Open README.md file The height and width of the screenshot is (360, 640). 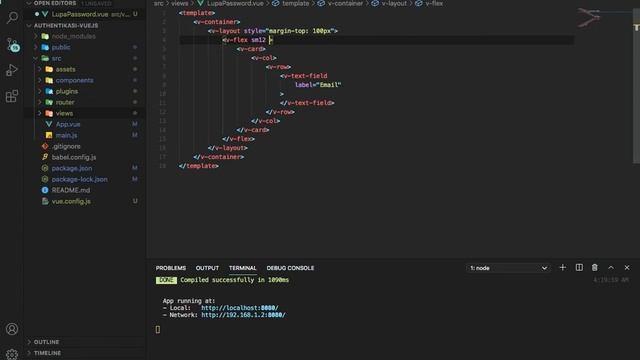click(71, 190)
